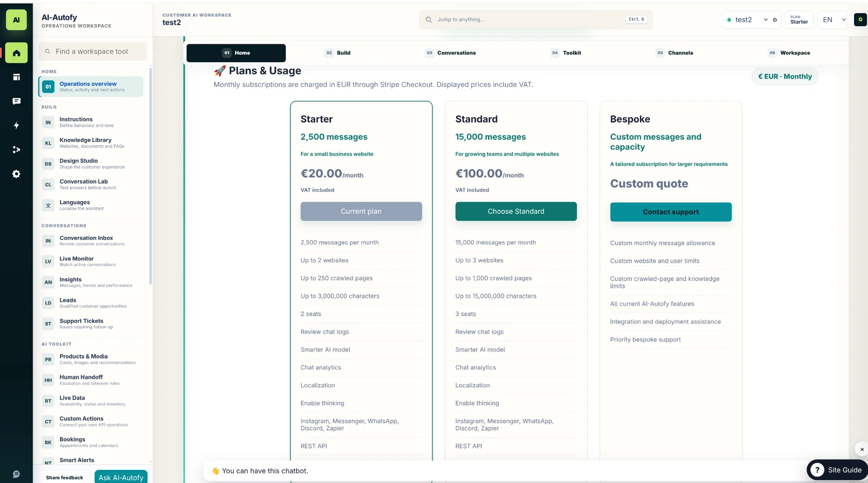Click the RT icon for Live Data
The width and height of the screenshot is (868, 483).
tap(48, 401)
